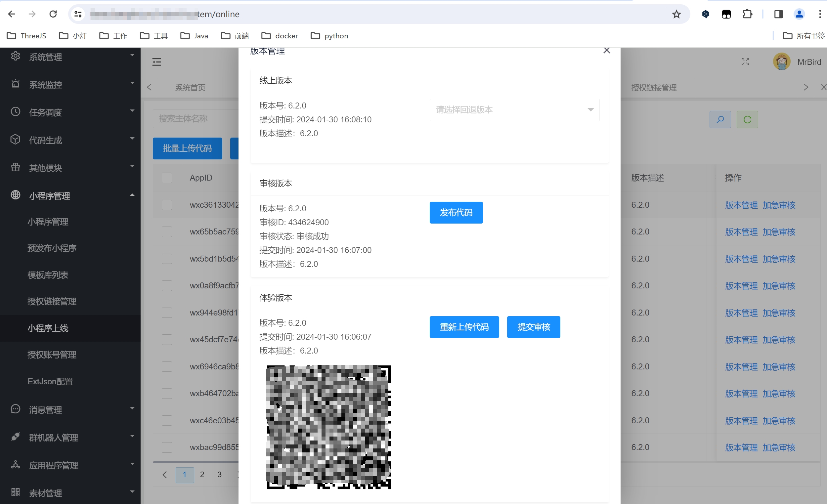Viewport: 827px width, 504px height.
Task: Expand the 系统监控 sidebar menu
Action: click(x=70, y=84)
